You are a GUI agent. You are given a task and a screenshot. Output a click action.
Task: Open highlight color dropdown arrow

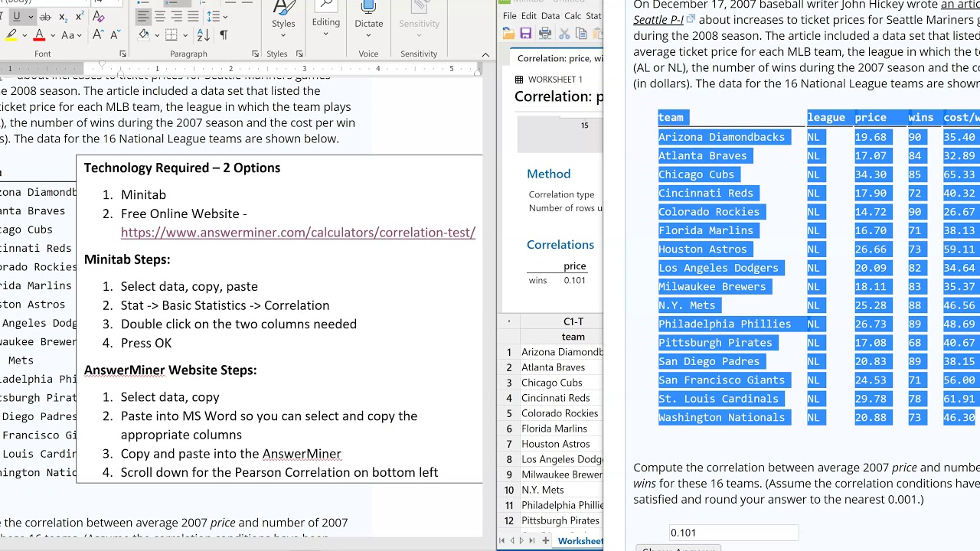point(24,35)
